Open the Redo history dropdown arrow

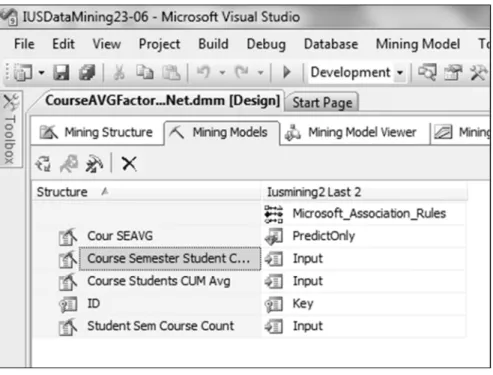tap(261, 72)
